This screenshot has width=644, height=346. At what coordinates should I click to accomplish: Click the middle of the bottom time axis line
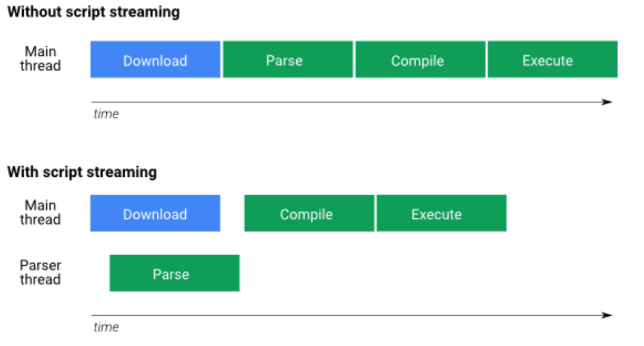point(350,315)
